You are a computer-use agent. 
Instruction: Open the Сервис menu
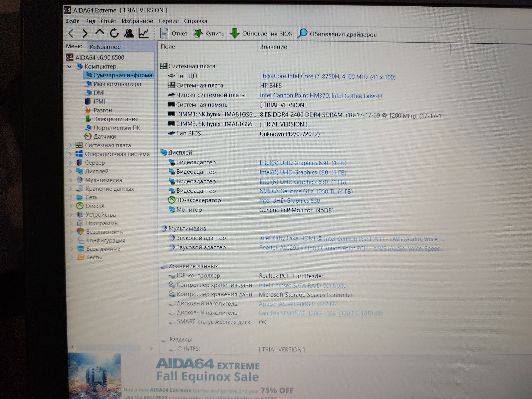coord(168,21)
